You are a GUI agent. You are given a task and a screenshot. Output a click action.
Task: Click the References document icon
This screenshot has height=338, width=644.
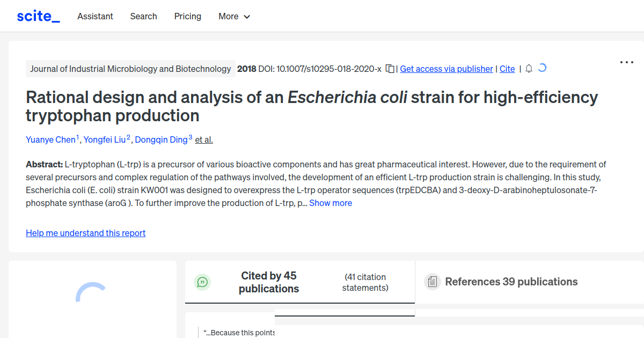432,281
